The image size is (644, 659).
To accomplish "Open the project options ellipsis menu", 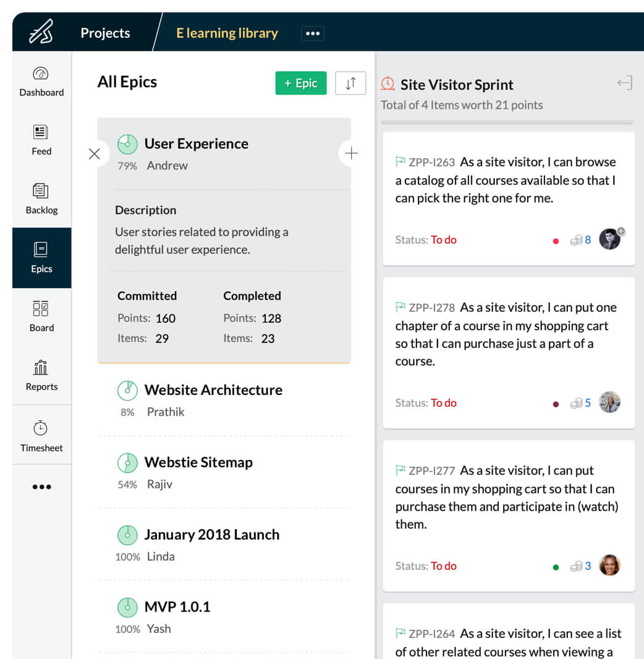I will point(313,33).
